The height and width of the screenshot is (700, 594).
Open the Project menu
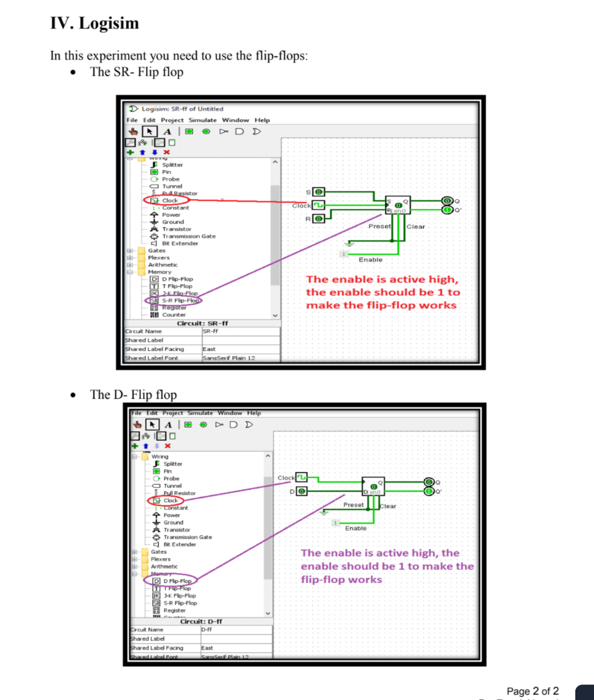click(172, 120)
